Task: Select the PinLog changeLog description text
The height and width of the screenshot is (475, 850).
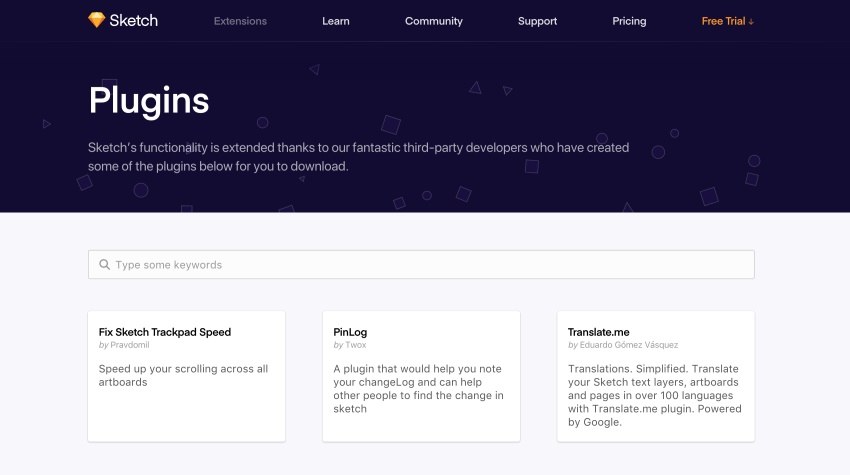Action: point(418,388)
